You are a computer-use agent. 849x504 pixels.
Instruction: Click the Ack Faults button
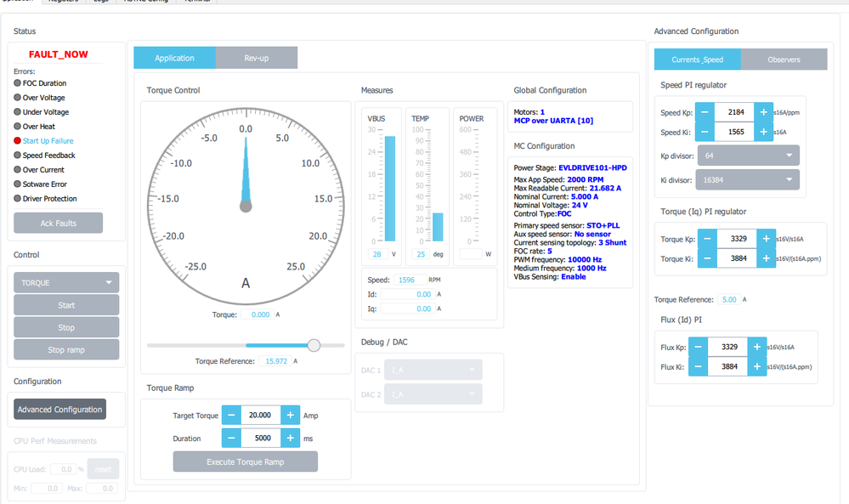coord(58,223)
